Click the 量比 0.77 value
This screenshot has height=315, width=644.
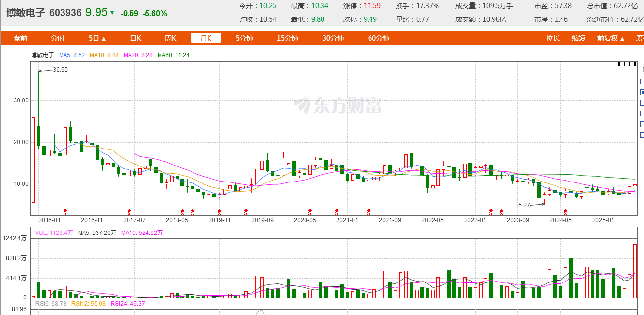[423, 19]
